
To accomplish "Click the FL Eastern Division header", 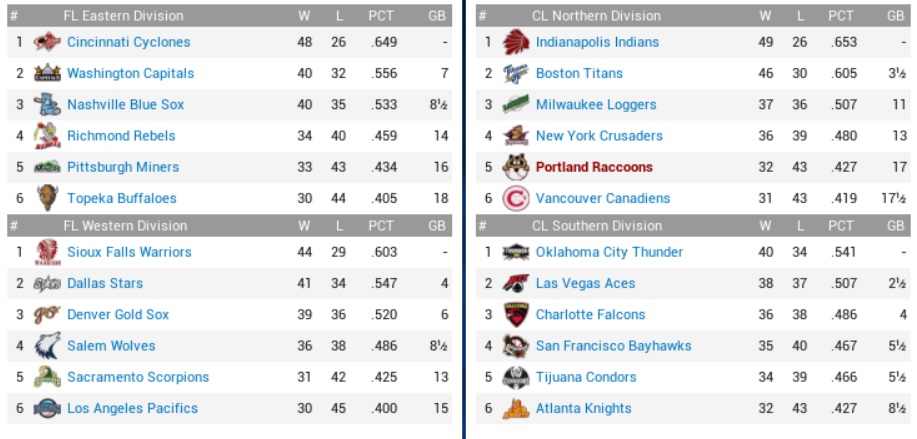I will [123, 16].
